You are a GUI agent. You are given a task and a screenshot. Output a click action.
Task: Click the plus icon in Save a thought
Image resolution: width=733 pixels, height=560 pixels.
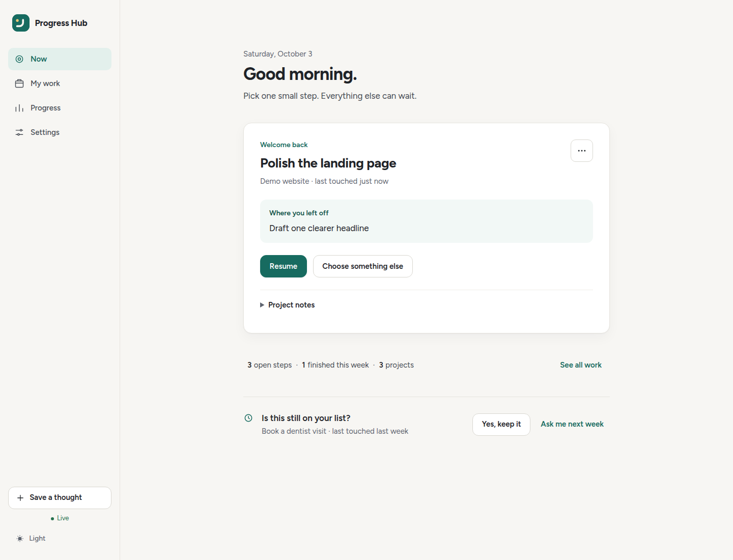point(20,498)
